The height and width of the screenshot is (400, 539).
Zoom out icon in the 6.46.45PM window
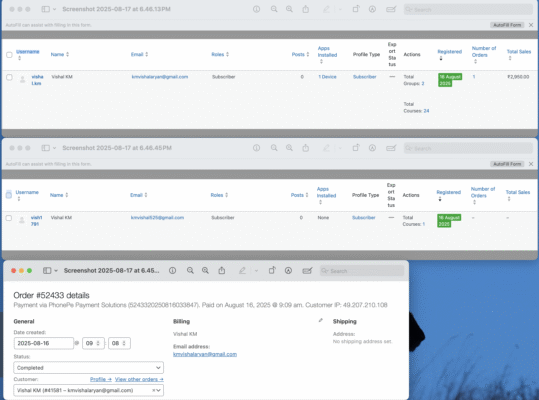click(274, 148)
